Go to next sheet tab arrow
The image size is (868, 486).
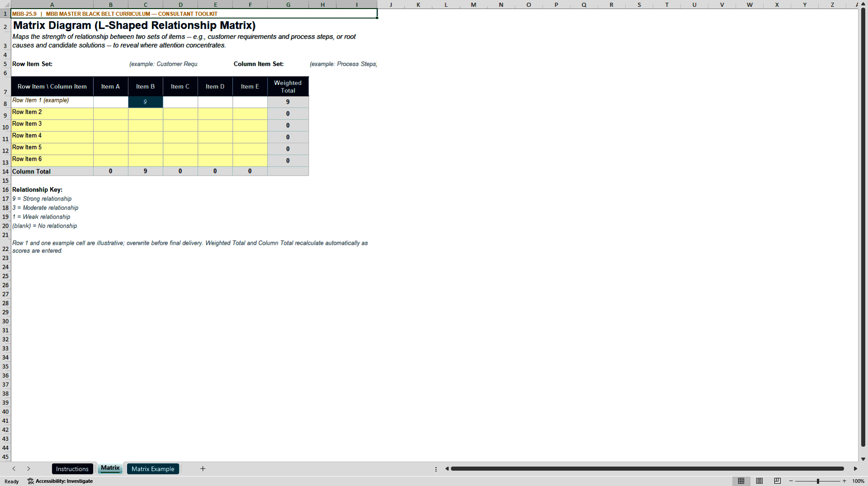28,469
